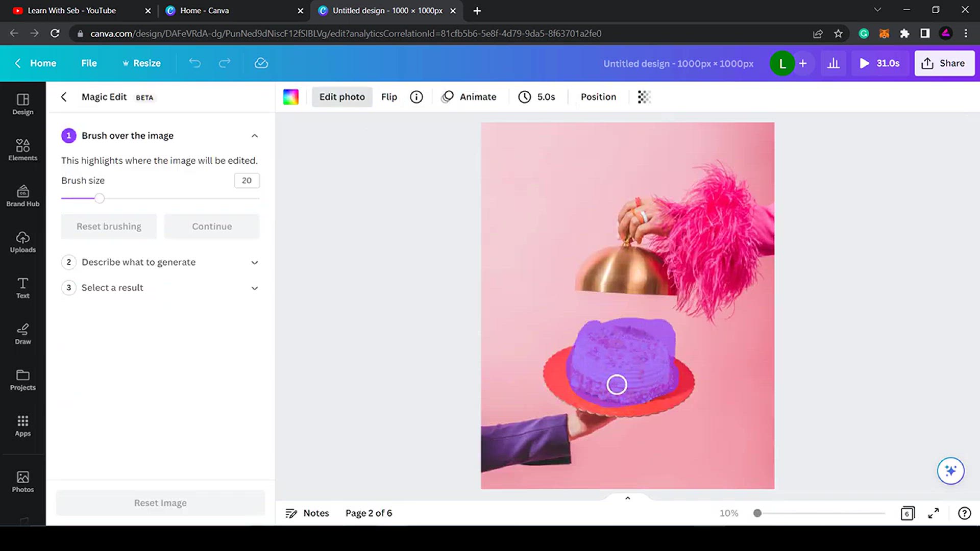The width and height of the screenshot is (980, 551).
Task: Click the Share button
Action: (x=944, y=63)
